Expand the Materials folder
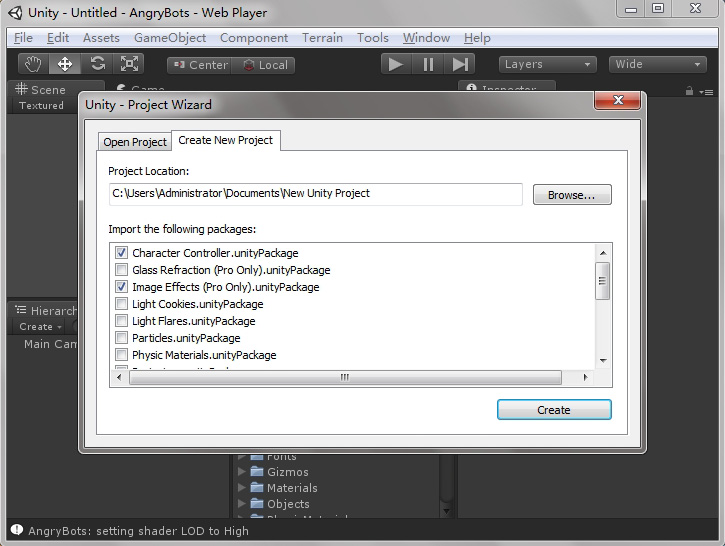The width and height of the screenshot is (725, 546). pos(241,487)
